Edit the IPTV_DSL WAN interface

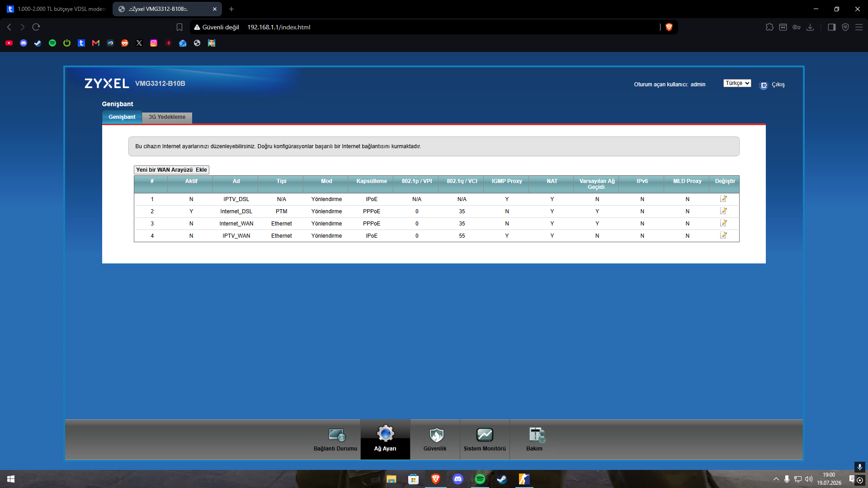tap(723, 199)
